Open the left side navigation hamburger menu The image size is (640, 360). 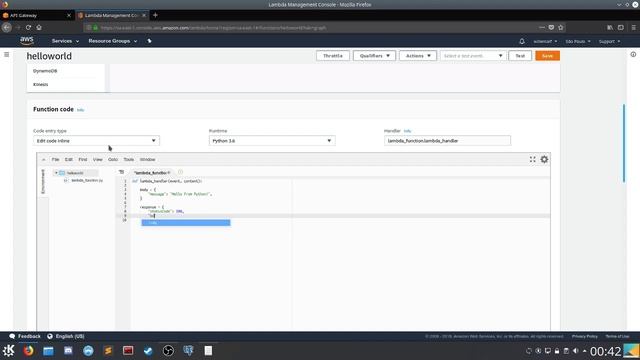[x=7, y=54]
